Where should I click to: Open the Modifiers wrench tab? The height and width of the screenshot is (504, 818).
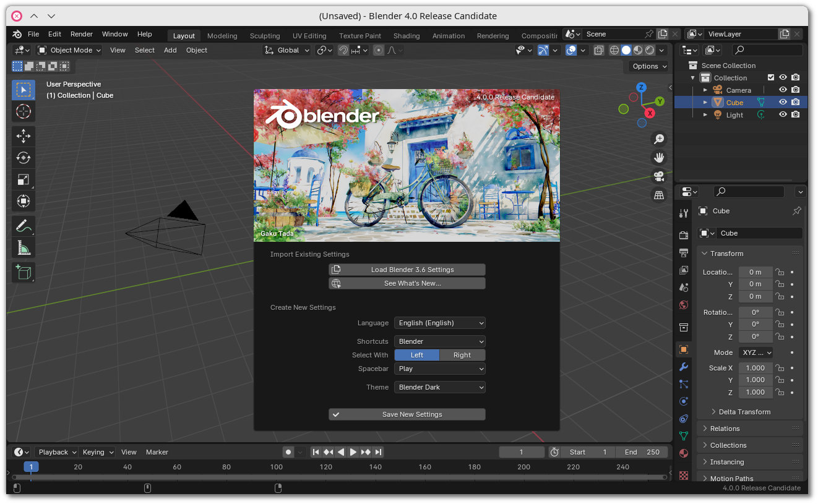[684, 367]
